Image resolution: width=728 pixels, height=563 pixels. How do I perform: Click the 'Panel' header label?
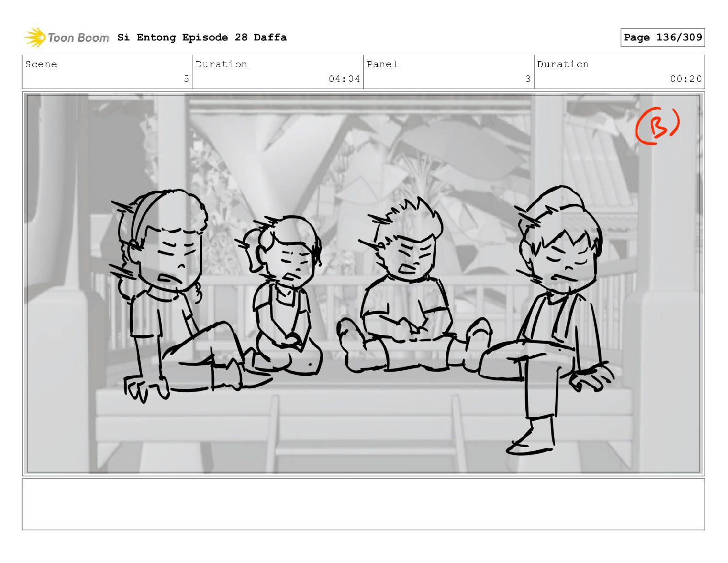tap(382, 64)
